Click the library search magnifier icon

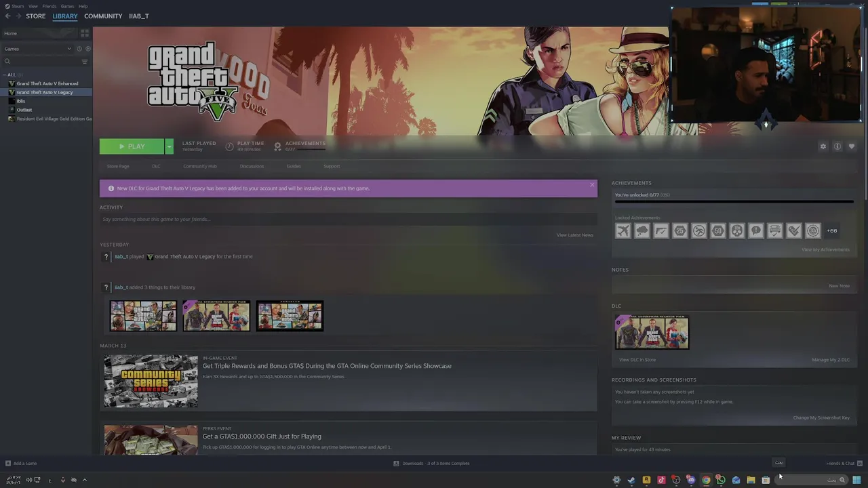[7, 62]
